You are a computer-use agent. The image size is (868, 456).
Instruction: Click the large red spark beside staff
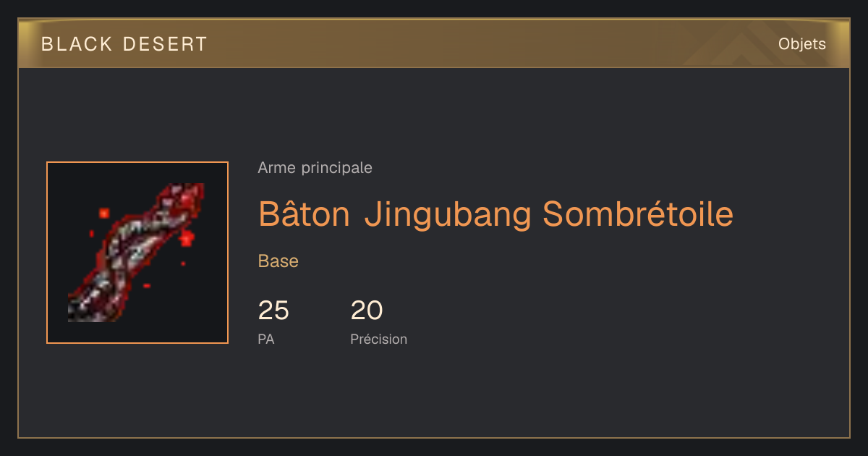click(187, 237)
